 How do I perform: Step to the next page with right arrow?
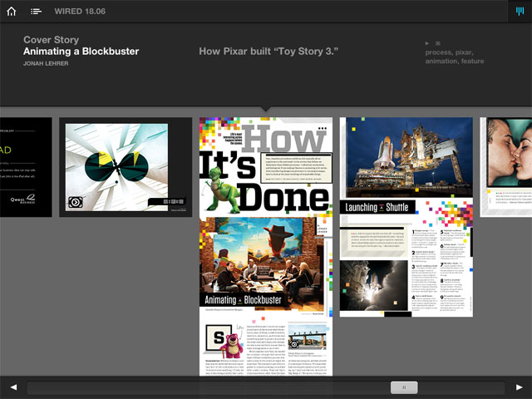tap(519, 387)
